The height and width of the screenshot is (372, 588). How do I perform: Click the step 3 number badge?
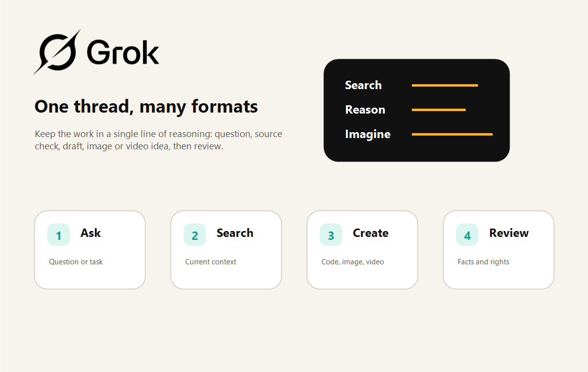[x=331, y=235]
